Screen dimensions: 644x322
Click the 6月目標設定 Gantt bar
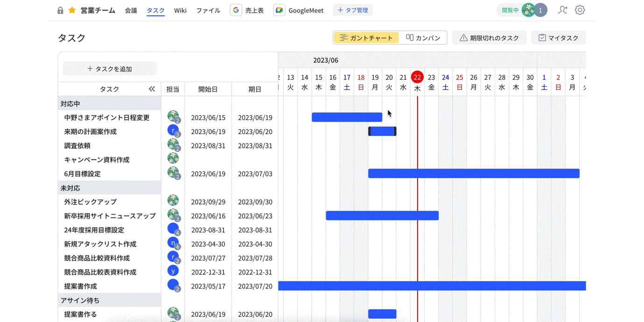click(473, 173)
